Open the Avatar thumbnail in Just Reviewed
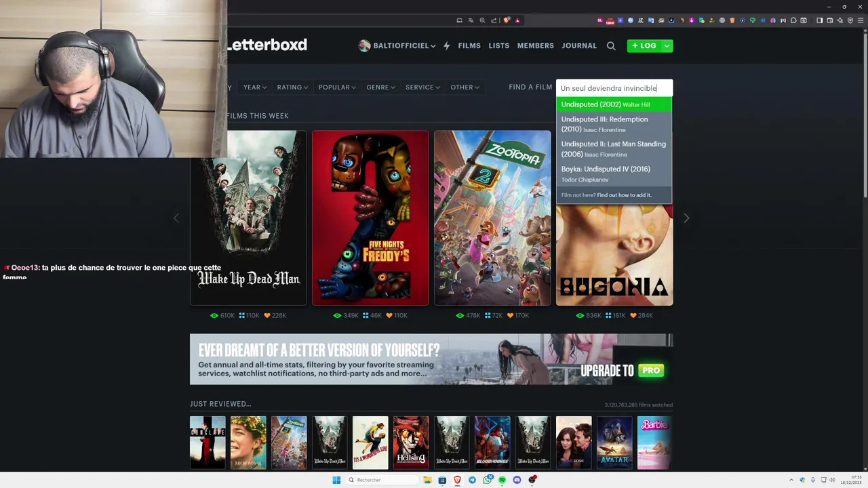Image resolution: width=868 pixels, height=488 pixels. [614, 443]
